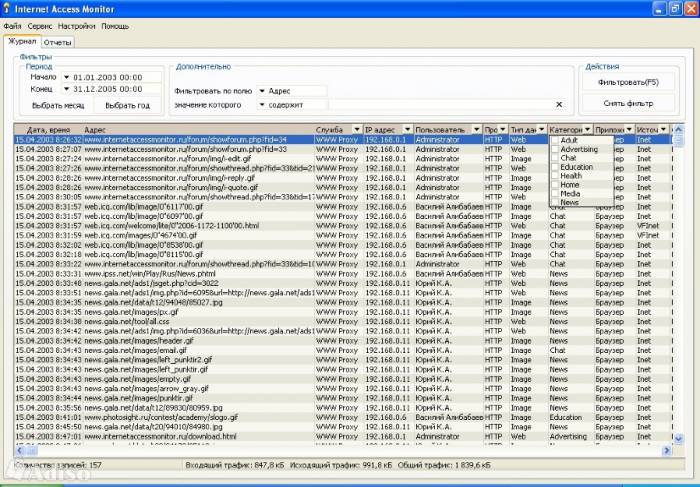
Task: Clear the filter value with the X button
Action: 559,104
